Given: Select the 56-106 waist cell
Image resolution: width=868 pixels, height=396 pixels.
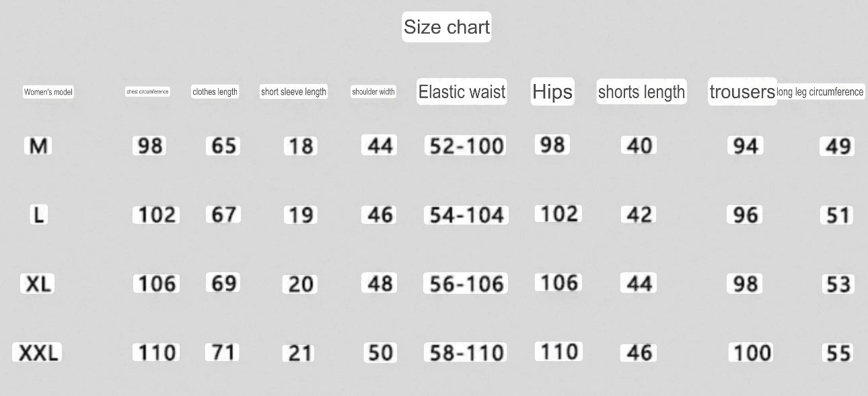Looking at the screenshot, I should [x=466, y=284].
